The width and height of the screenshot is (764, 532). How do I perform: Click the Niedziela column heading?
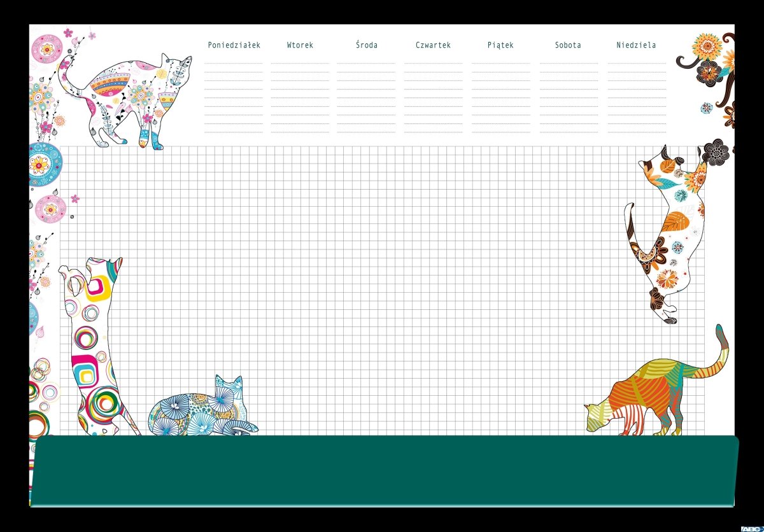click(636, 45)
